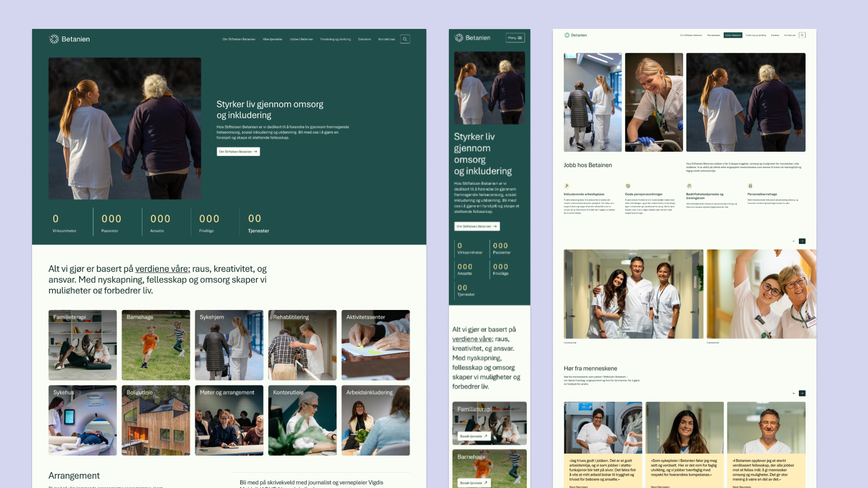868x488 pixels.
Task: Click search icon in light page header
Action: tap(802, 35)
